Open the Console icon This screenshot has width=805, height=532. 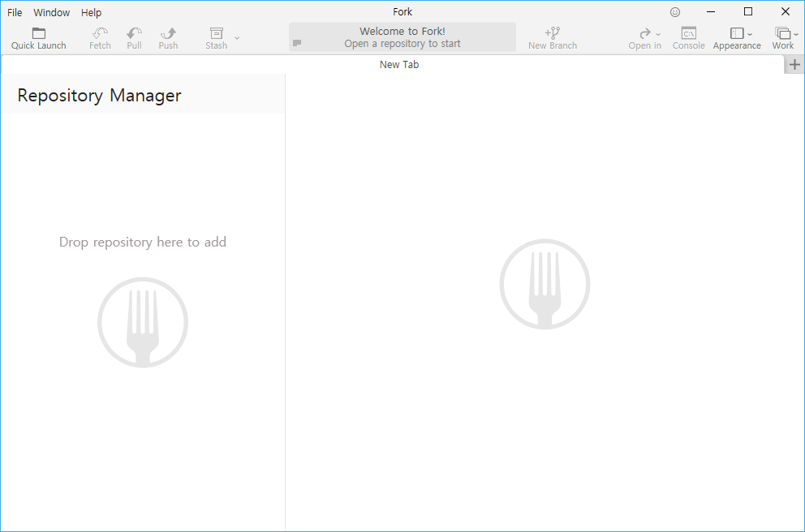click(688, 33)
